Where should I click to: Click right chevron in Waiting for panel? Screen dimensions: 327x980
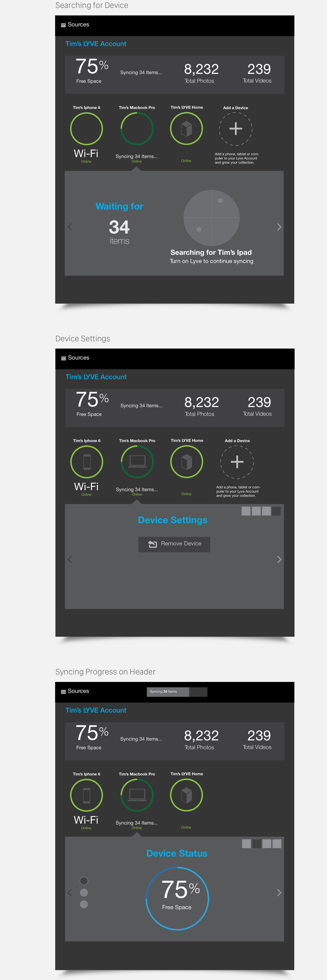point(279,227)
